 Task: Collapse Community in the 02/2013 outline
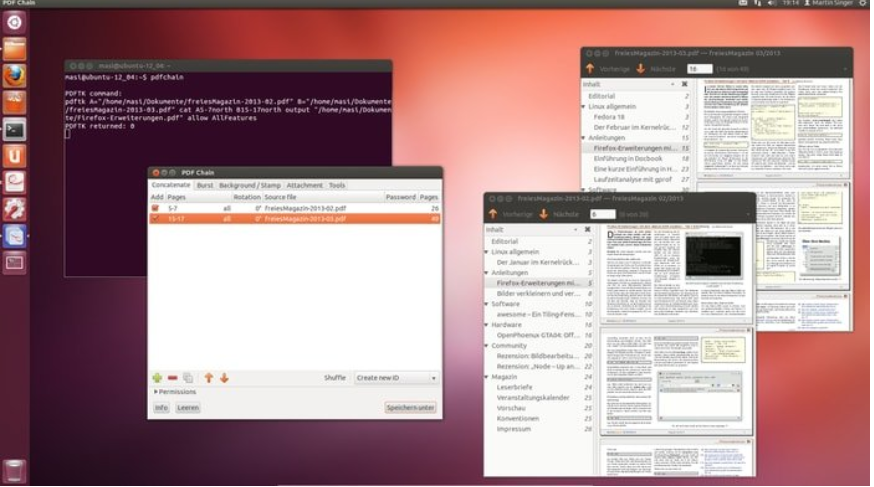point(487,346)
